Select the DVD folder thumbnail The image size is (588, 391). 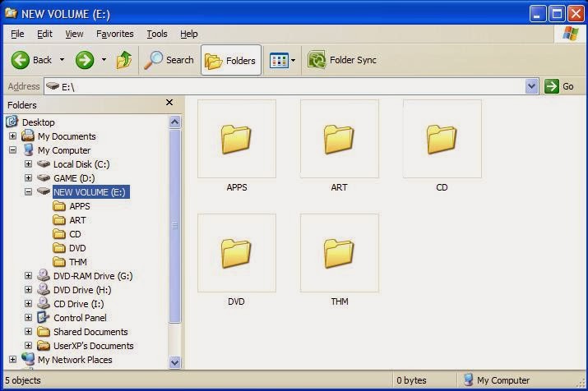click(237, 253)
